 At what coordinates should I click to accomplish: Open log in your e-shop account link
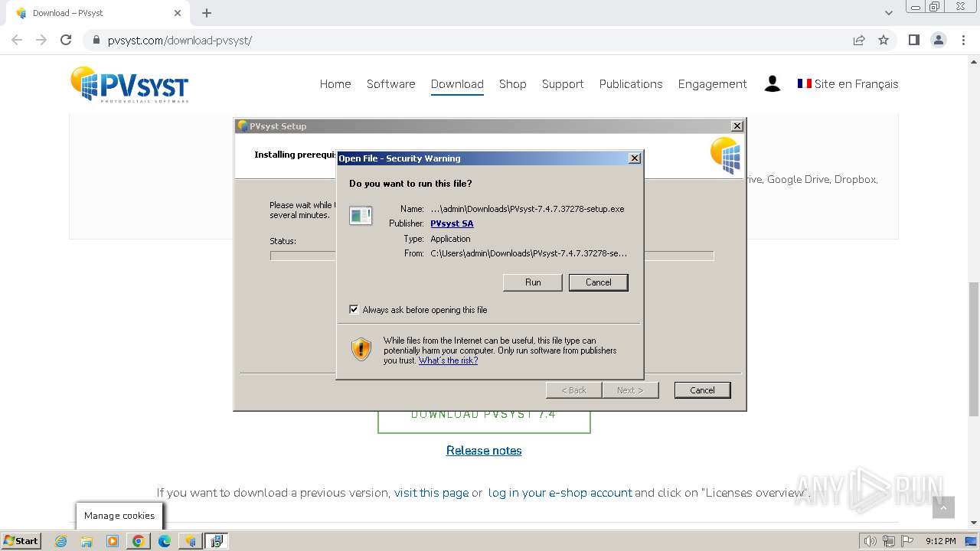(x=560, y=493)
